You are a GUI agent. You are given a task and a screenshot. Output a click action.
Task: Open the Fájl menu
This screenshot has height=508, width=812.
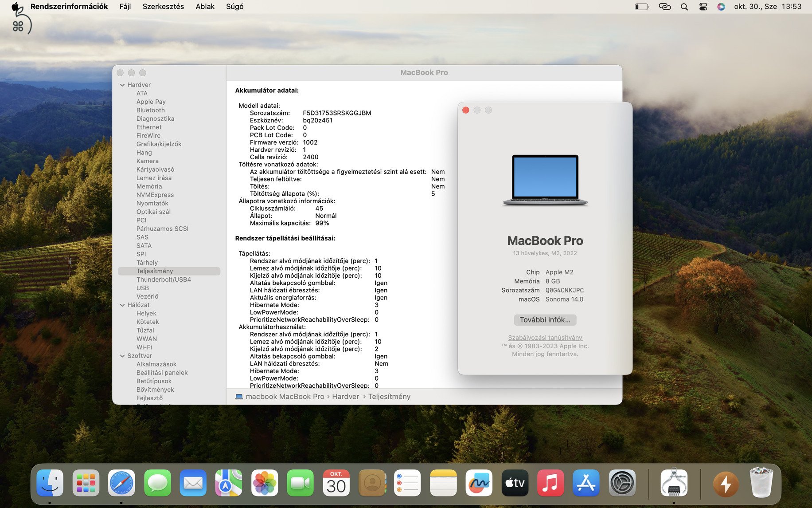pos(125,7)
